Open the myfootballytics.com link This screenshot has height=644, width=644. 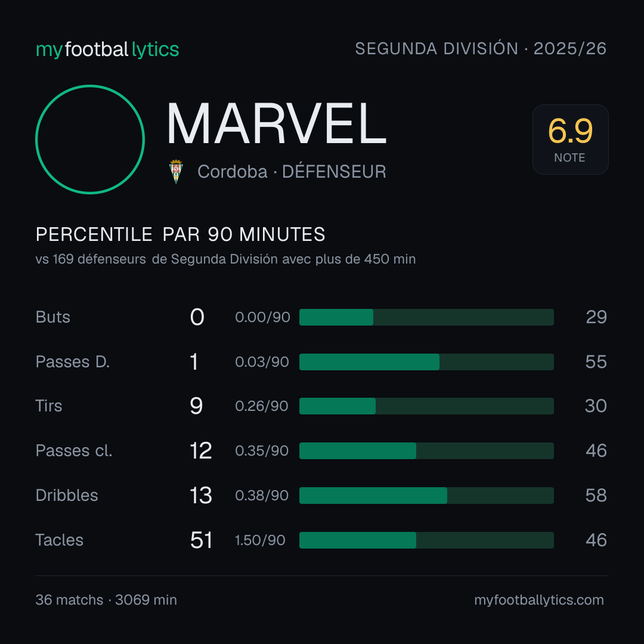pyautogui.click(x=539, y=600)
